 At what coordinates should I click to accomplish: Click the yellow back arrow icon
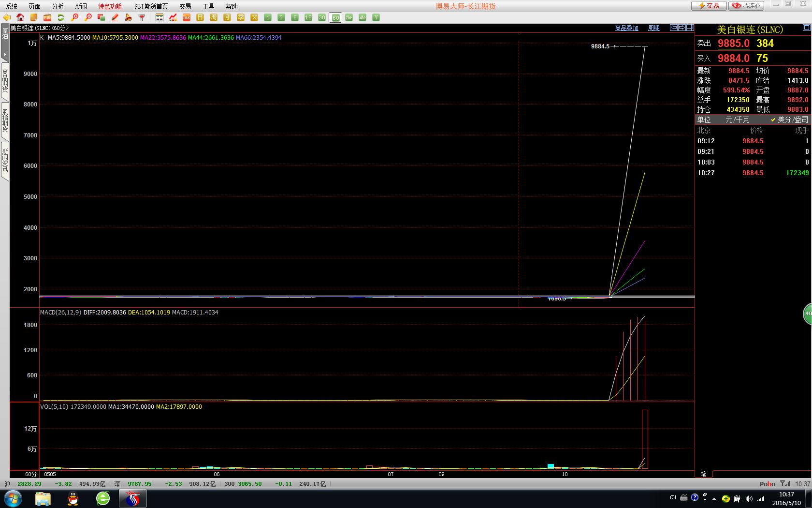(x=7, y=17)
